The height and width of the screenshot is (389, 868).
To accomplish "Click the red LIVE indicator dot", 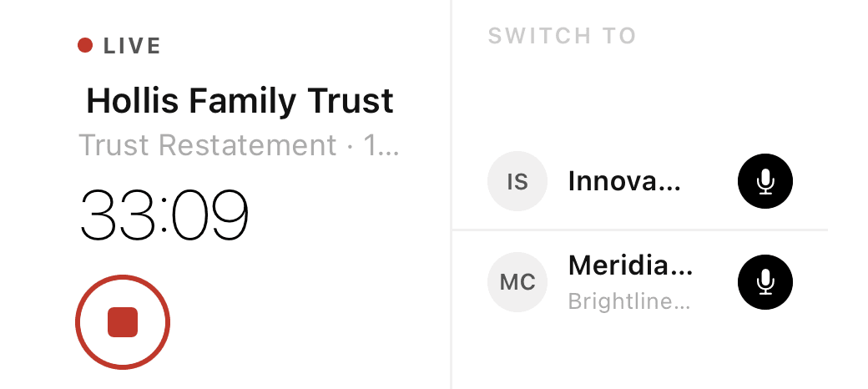I will coord(84,45).
